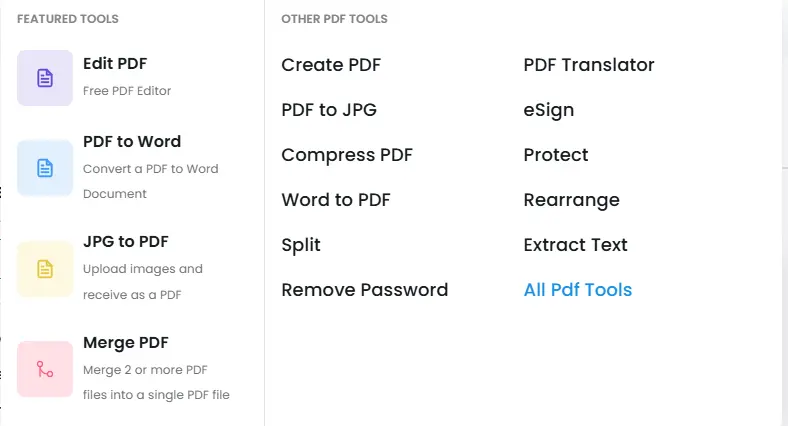This screenshot has width=788, height=426.
Task: Select PDF to JPG option
Action: coord(329,110)
